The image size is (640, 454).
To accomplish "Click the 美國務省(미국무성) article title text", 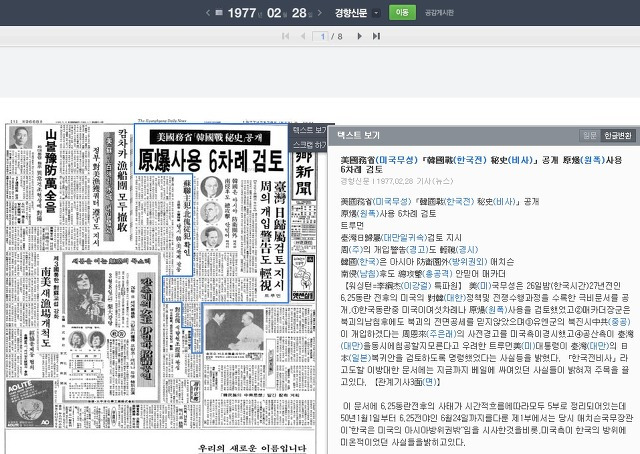I will (x=481, y=164).
